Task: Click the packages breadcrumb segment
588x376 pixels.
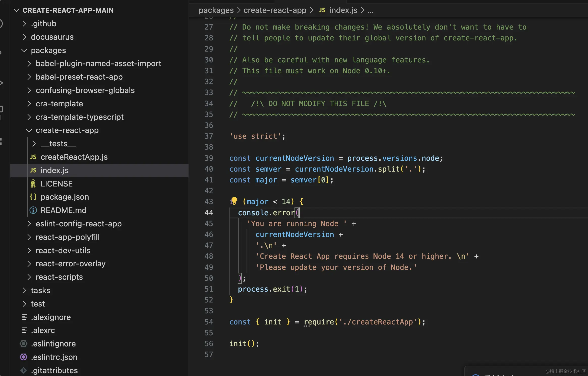Action: [216, 10]
